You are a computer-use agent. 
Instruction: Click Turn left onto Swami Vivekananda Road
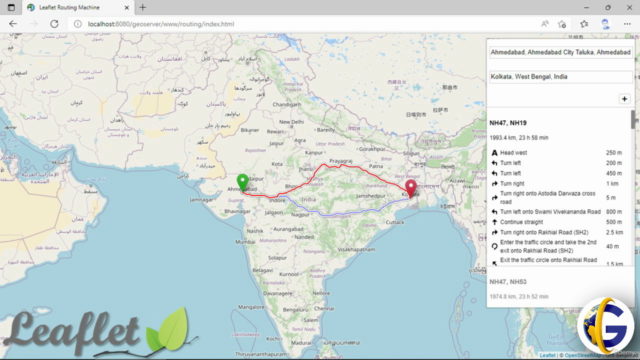point(557,211)
